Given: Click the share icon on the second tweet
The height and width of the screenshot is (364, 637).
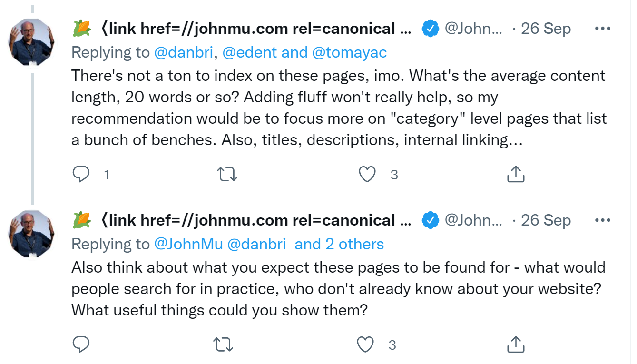Looking at the screenshot, I should (516, 344).
